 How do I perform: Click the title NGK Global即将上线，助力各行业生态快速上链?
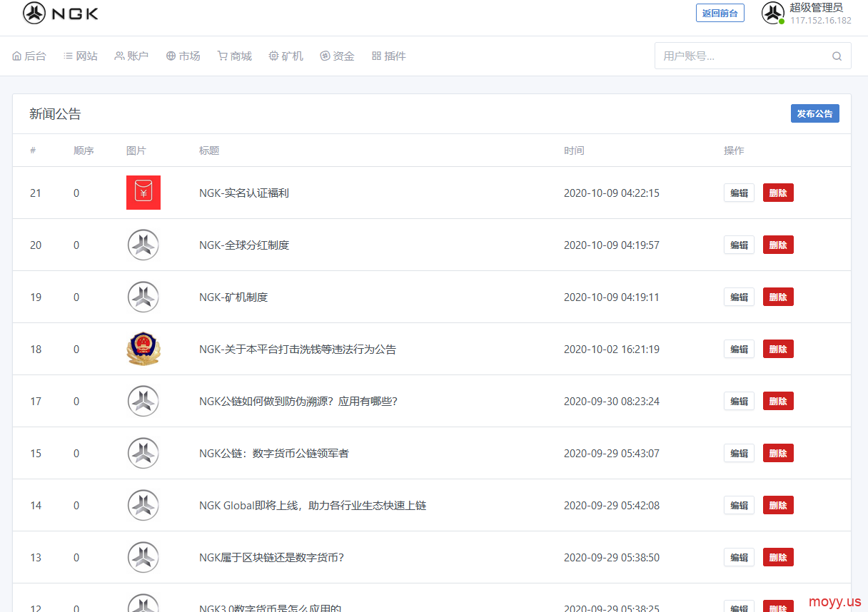[313, 505]
